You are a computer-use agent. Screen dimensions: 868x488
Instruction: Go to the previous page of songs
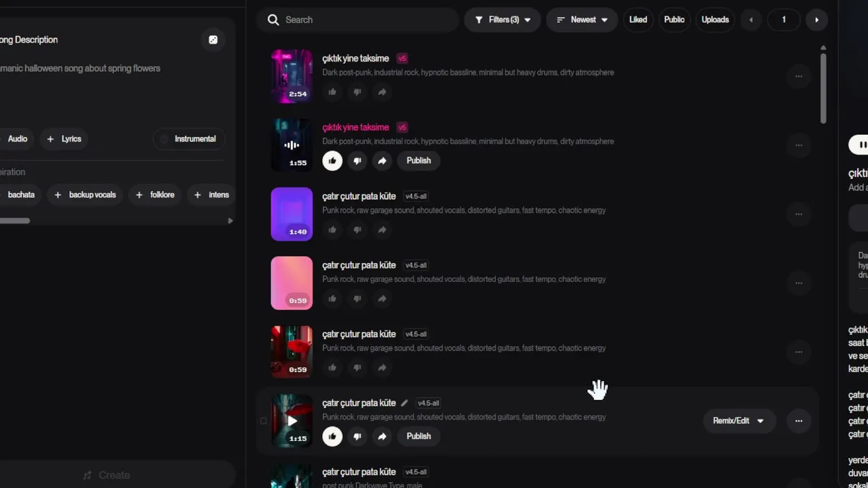pyautogui.click(x=751, y=20)
